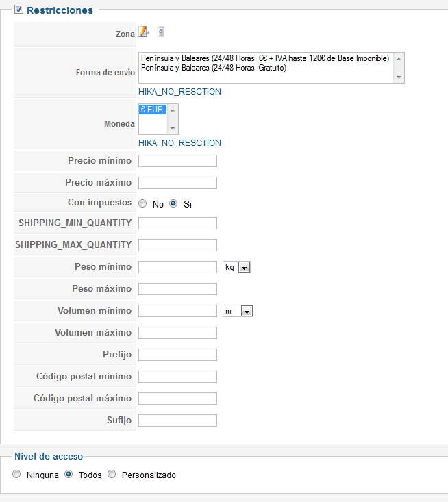Image resolution: width=448 pixels, height=502 pixels.
Task: Focus the Precio mínimo input field
Action: pos(177,161)
